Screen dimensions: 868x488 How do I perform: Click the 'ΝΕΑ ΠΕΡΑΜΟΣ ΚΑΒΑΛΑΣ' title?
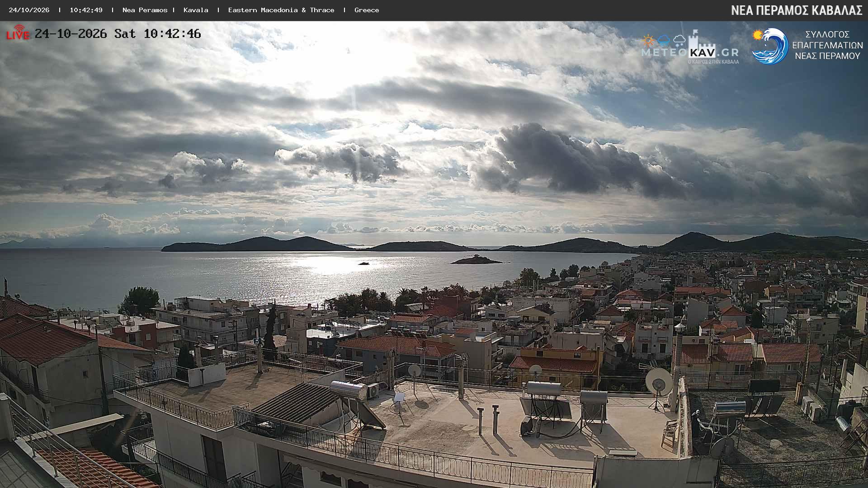[x=797, y=10]
